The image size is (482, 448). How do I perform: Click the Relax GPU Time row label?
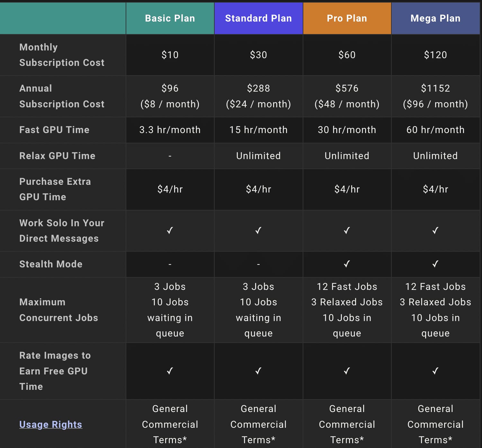(57, 156)
